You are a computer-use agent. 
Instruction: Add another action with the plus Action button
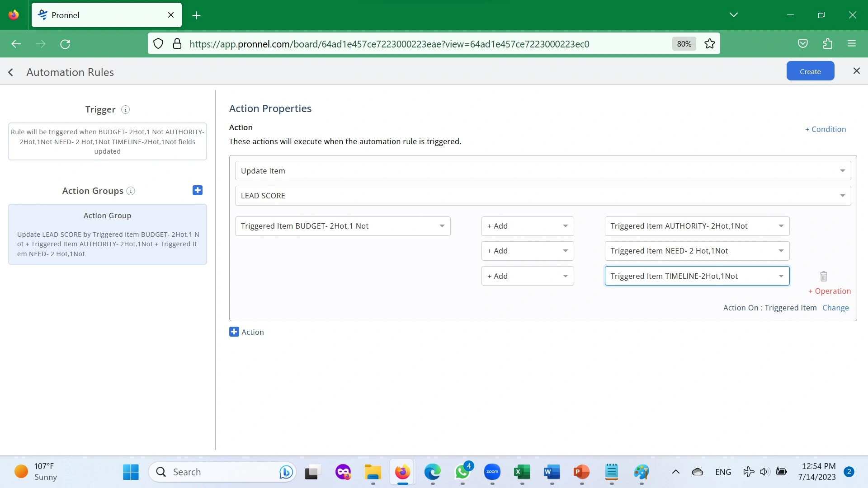pos(246,332)
